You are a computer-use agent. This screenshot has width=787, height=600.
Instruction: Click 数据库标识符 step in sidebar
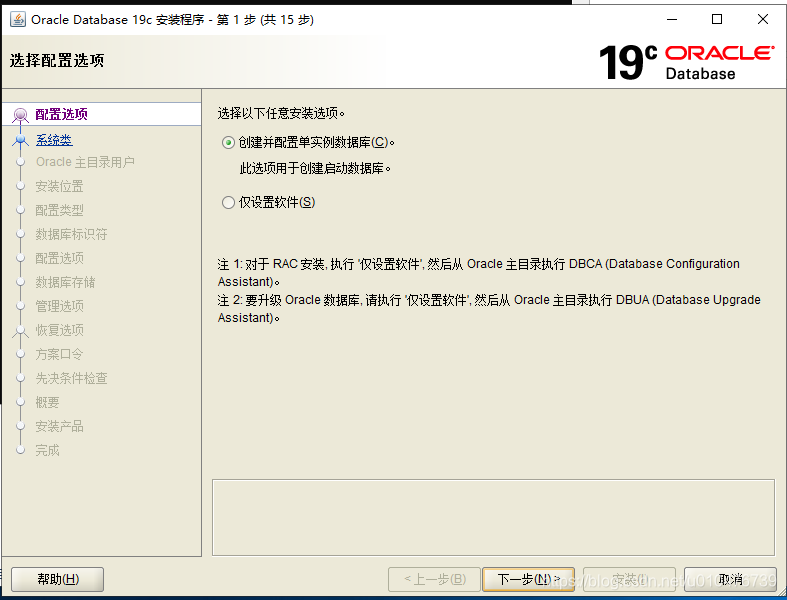pyautogui.click(x=71, y=234)
